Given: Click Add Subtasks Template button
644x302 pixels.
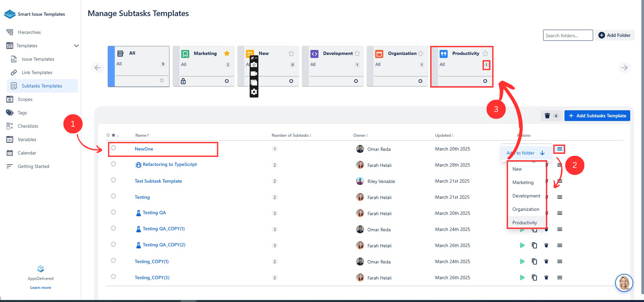Looking at the screenshot, I should (x=597, y=116).
